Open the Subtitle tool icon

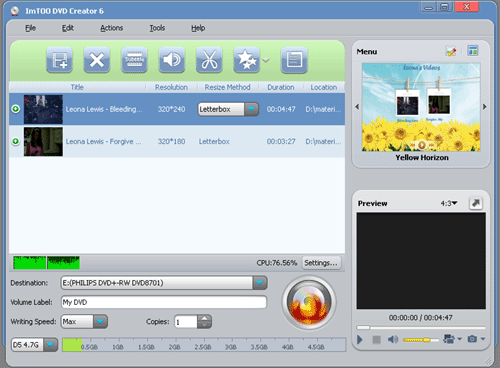134,60
